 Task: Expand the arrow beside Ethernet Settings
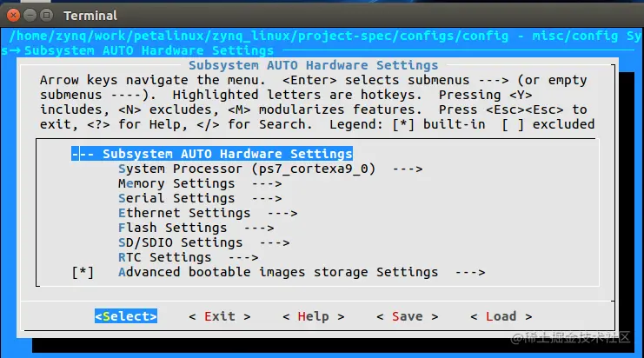pyautogui.click(x=282, y=214)
